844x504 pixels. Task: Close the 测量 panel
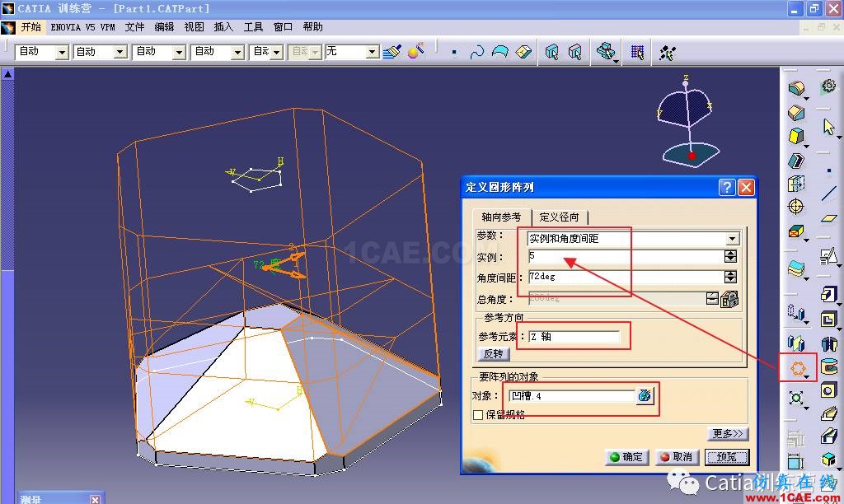point(95,499)
